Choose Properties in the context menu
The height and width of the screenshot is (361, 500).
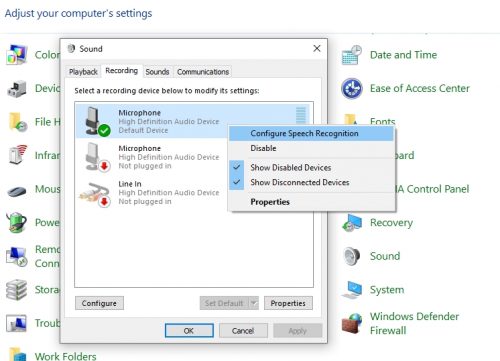(x=311, y=202)
